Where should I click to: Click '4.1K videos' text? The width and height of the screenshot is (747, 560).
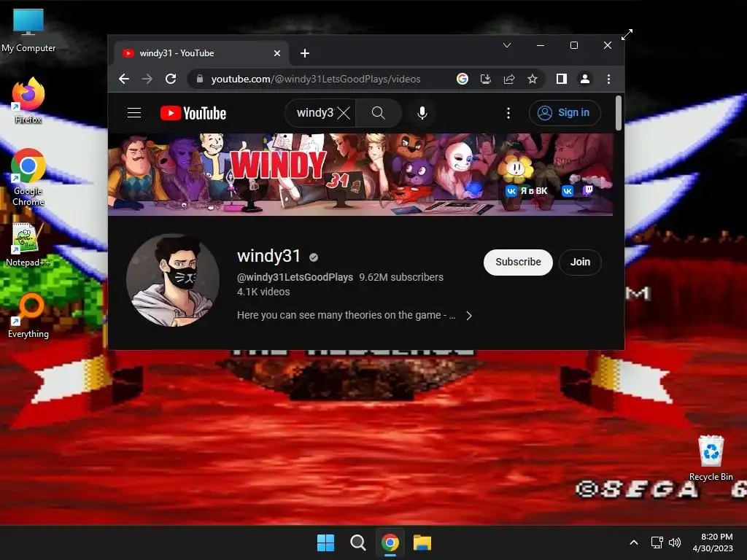click(263, 292)
